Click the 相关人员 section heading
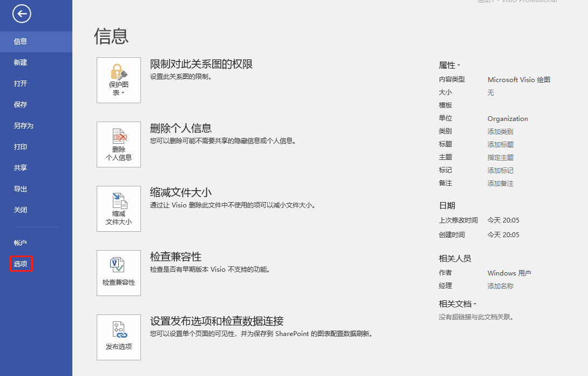The width and height of the screenshot is (588, 376). coord(455,259)
